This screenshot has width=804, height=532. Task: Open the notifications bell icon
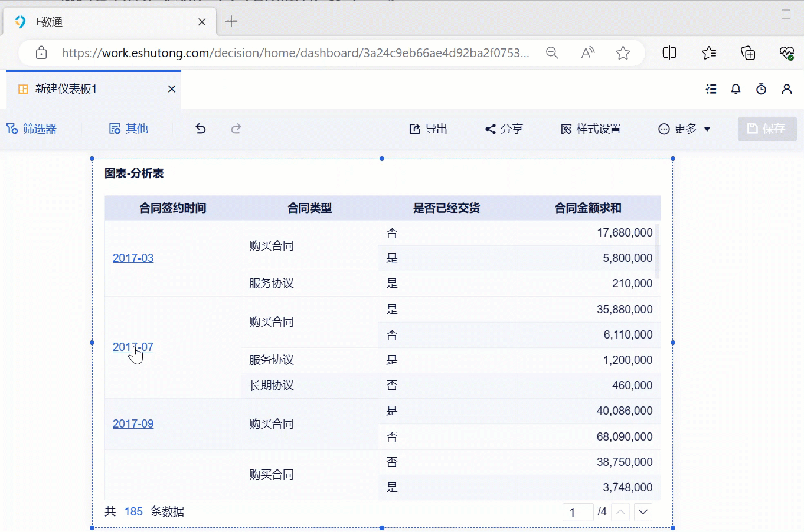(736, 89)
